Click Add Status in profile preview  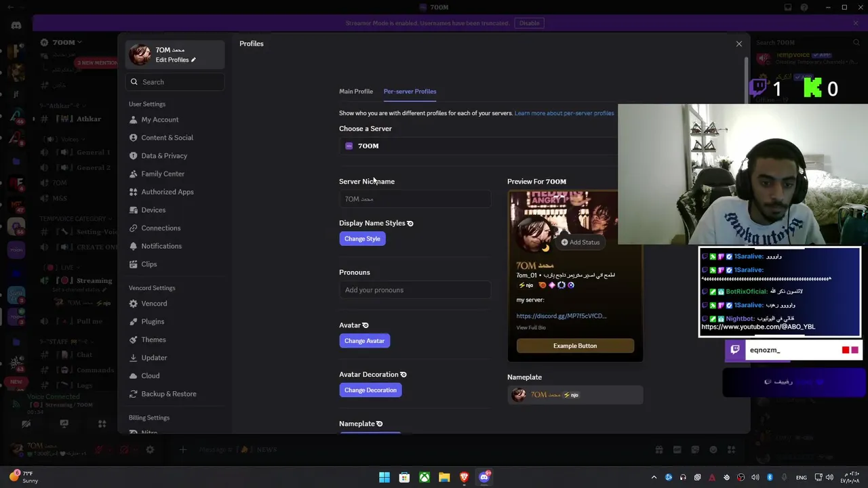[x=580, y=242]
